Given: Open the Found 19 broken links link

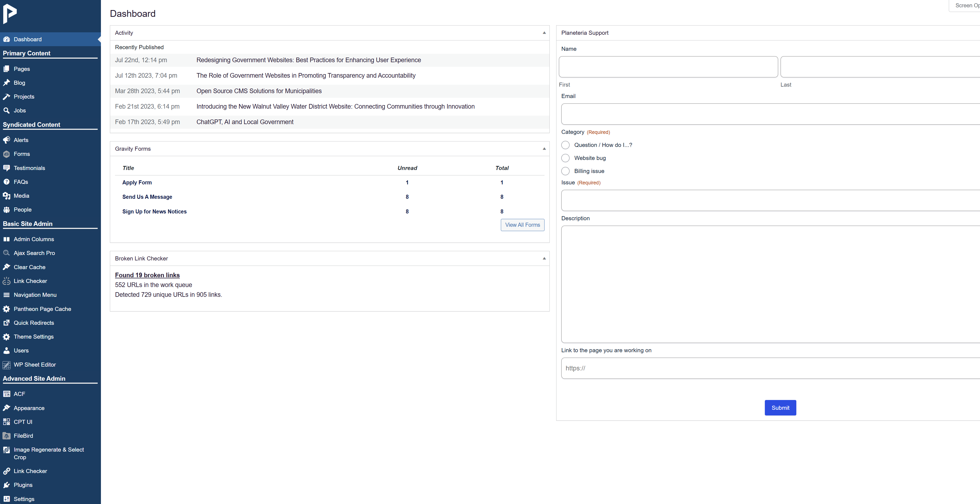Looking at the screenshot, I should tap(147, 275).
